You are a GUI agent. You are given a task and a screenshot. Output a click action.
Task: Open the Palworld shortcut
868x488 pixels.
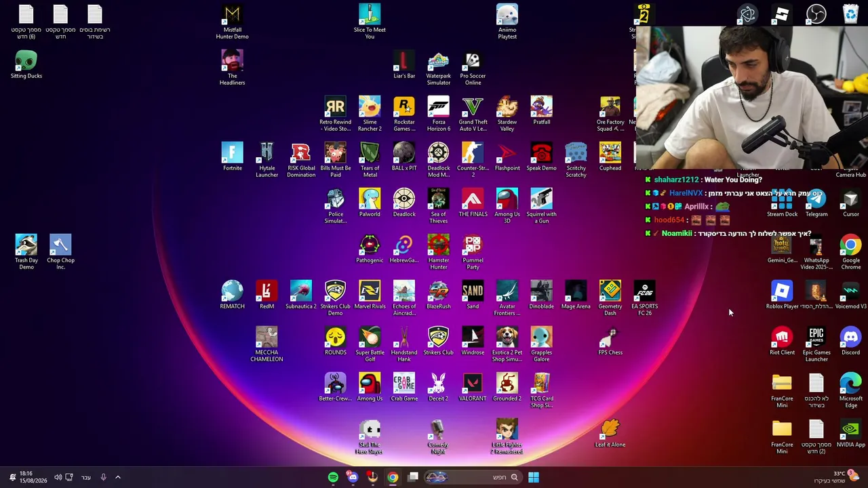coord(370,203)
